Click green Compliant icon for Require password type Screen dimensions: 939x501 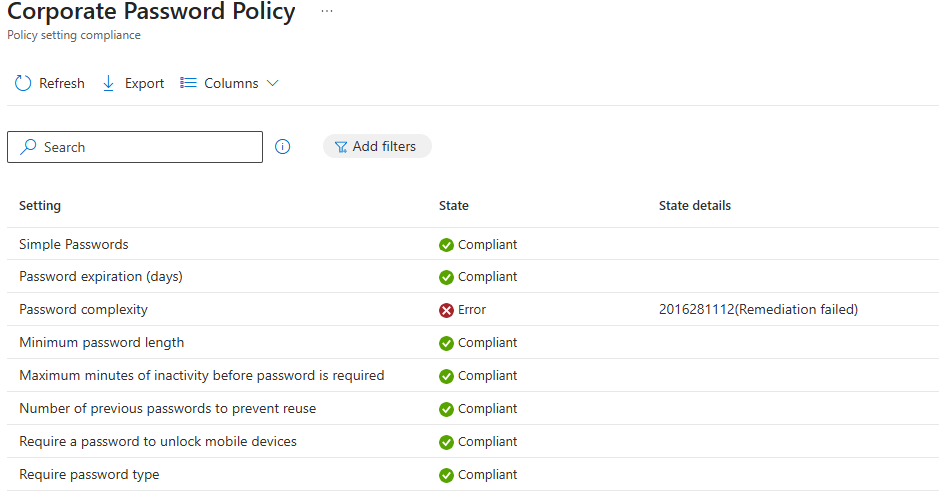(x=447, y=475)
